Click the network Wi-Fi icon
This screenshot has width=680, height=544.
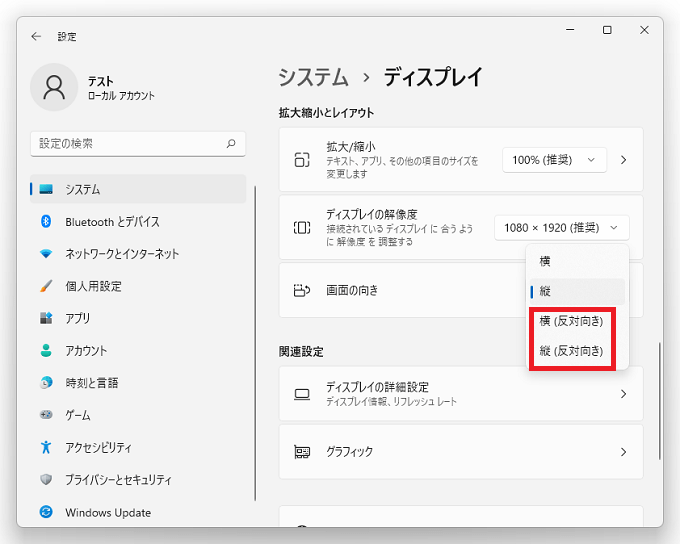[46, 253]
